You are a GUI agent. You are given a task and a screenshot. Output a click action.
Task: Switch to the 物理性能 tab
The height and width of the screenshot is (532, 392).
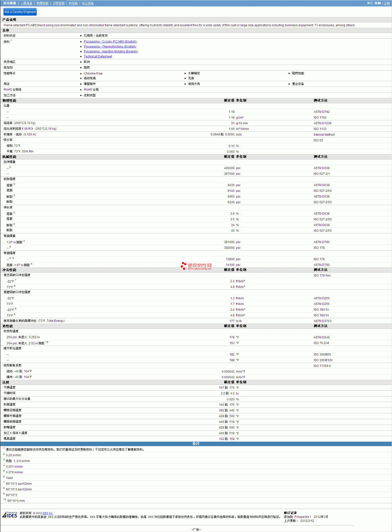click(x=42, y=3)
